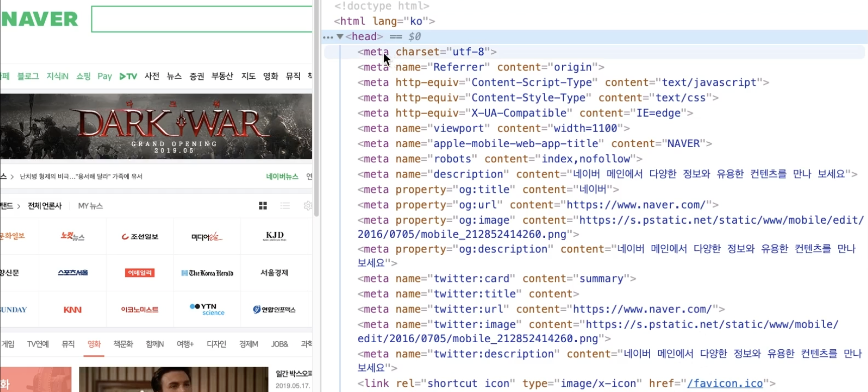This screenshot has height=392, width=868.
Task: Click the 미디어오늘 press logo
Action: (207, 236)
